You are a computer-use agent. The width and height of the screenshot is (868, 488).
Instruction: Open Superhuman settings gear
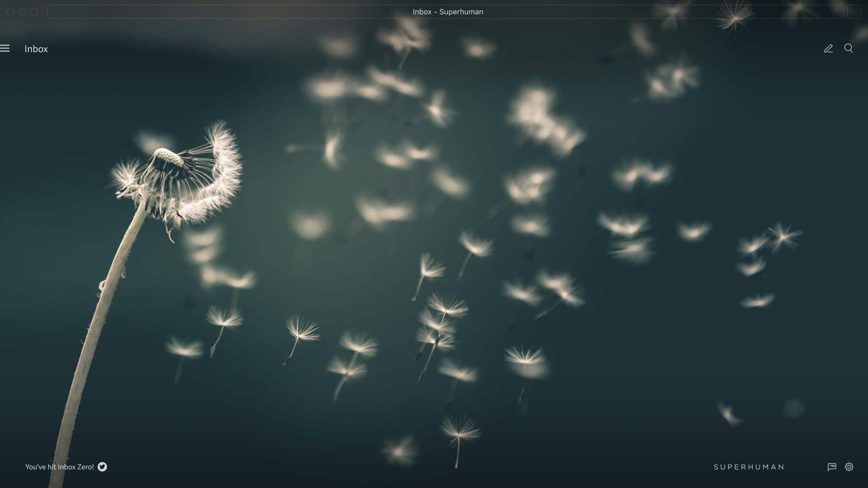click(849, 467)
